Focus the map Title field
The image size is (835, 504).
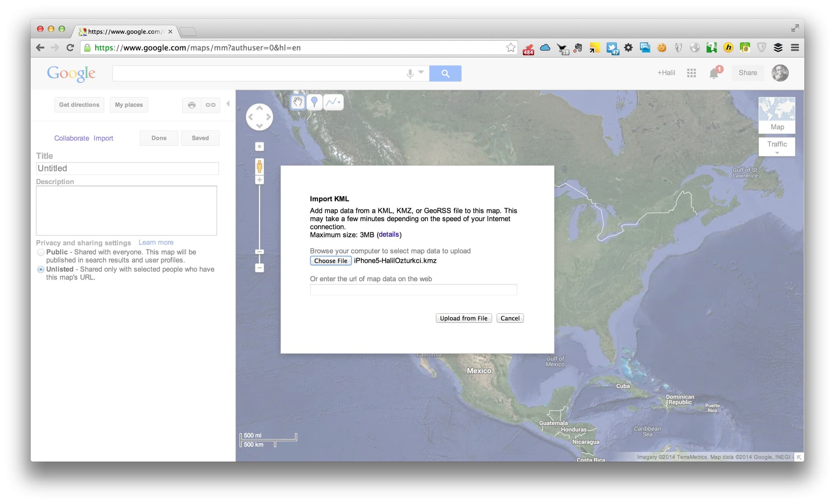(x=127, y=169)
